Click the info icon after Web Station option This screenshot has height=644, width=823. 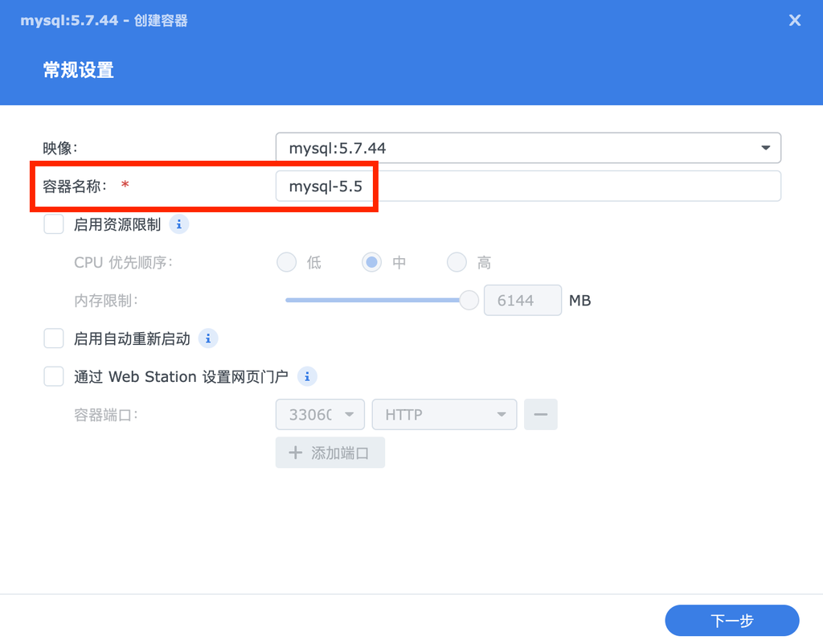[x=306, y=376]
